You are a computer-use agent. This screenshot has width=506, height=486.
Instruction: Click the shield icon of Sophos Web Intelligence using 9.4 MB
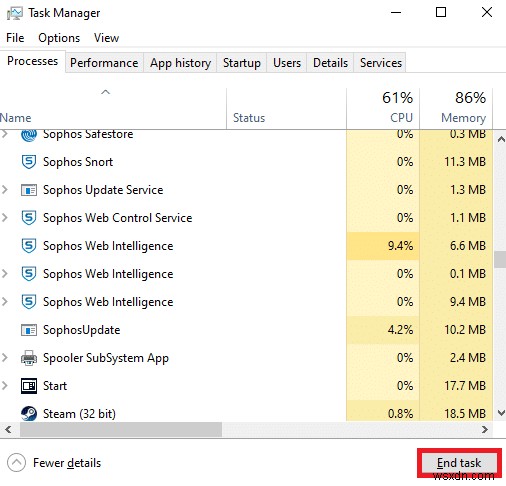coord(29,302)
